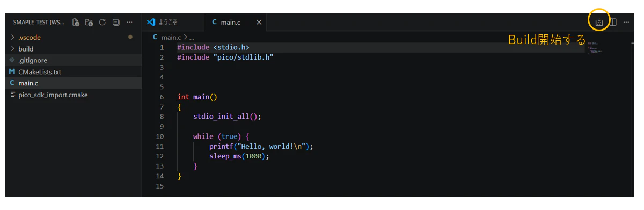Image resolution: width=644 pixels, height=210 pixels.
Task: Click the SMAPLE-TEST workspace title
Action: [38, 23]
